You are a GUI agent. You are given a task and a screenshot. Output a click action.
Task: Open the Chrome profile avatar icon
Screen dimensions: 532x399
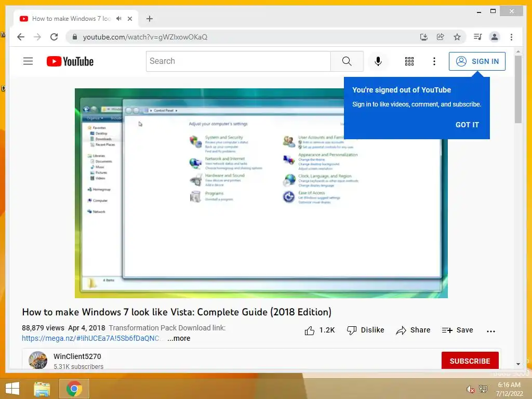(x=495, y=37)
